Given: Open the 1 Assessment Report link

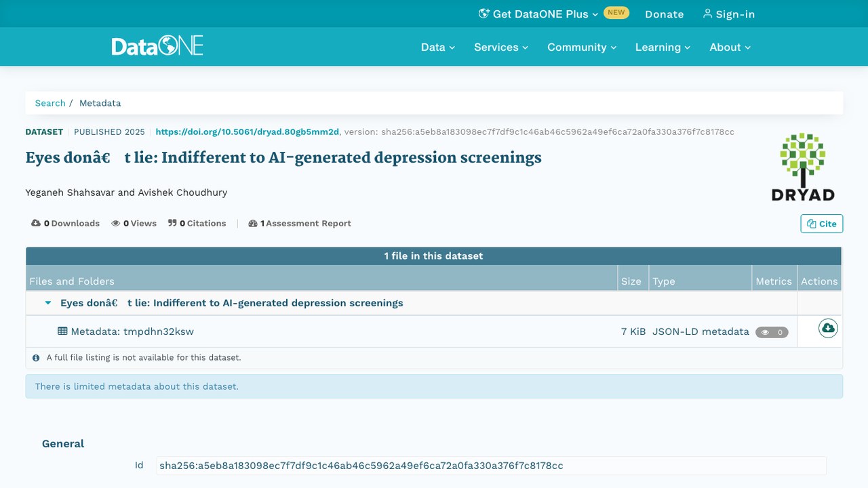Looking at the screenshot, I should 300,223.
